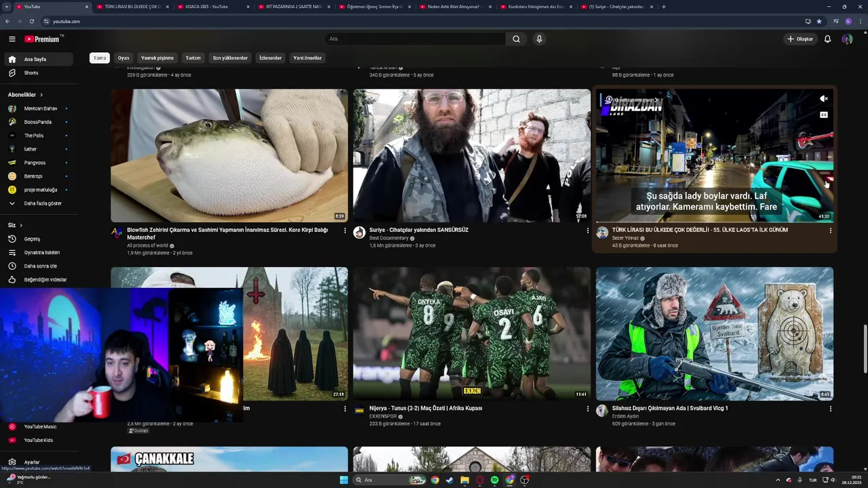Open the Svalbard Vlog thumbnail
The width and height of the screenshot is (868, 488).
[715, 333]
